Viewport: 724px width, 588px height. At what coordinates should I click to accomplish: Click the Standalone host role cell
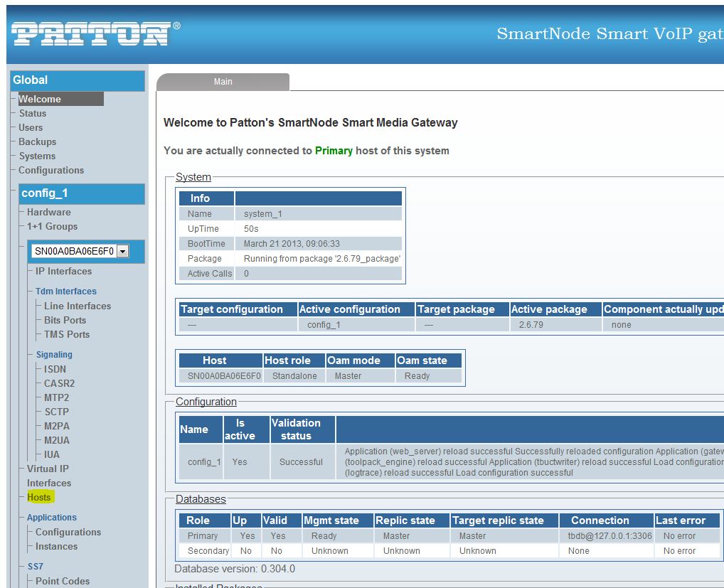[x=294, y=376]
